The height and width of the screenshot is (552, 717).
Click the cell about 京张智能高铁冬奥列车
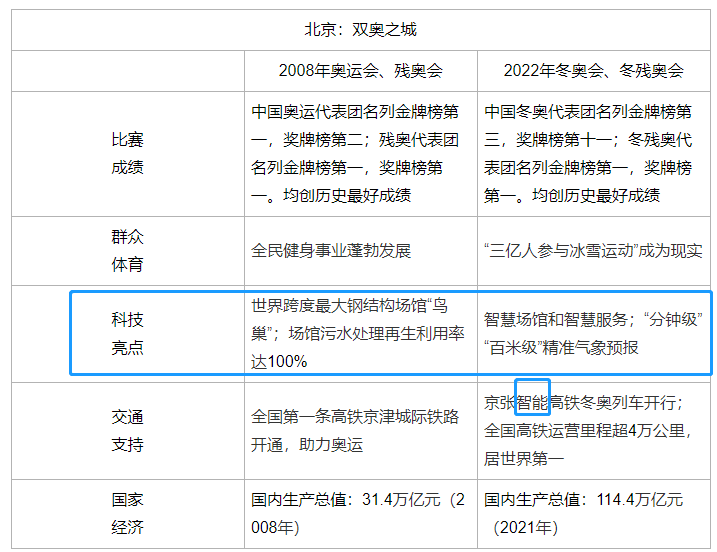coord(594,431)
